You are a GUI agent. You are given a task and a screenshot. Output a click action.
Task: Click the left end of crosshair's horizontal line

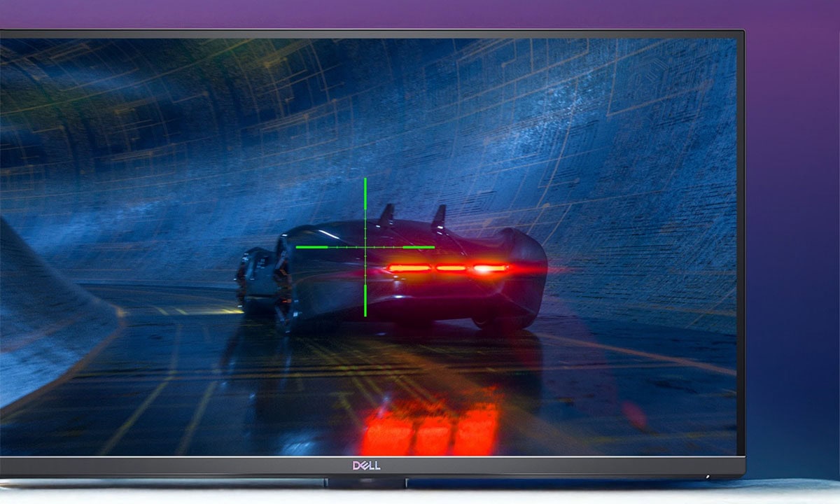pos(297,247)
